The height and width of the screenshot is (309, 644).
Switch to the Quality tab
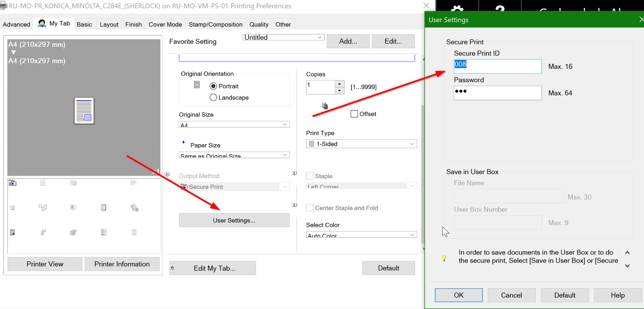pos(258,24)
